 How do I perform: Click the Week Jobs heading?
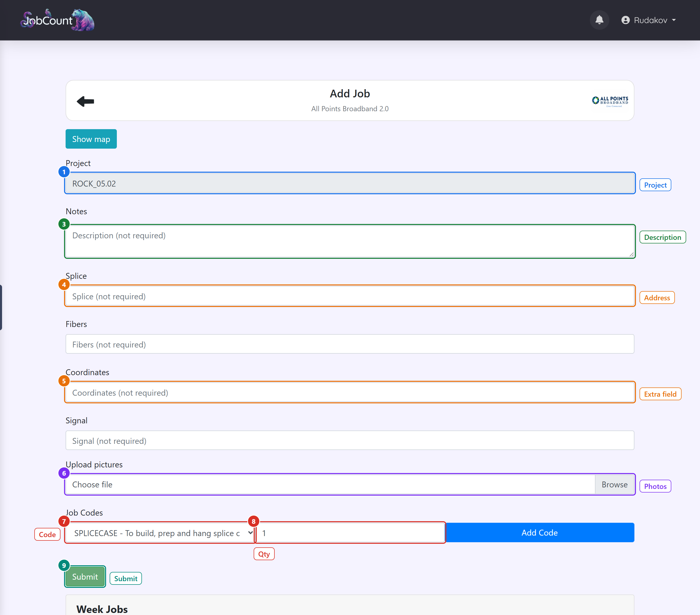point(102,609)
